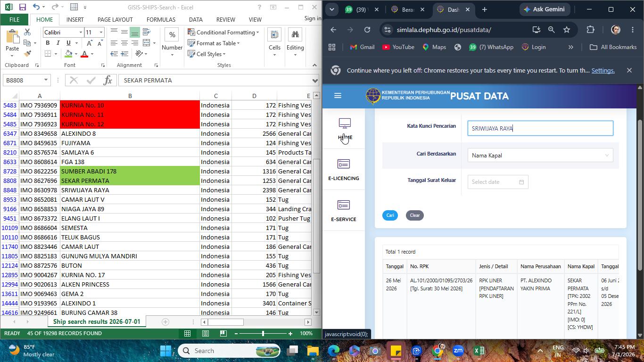Toggle Middle Align in the Alignment group
Image resolution: width=644 pixels, height=362 pixels.
tap(124, 32)
